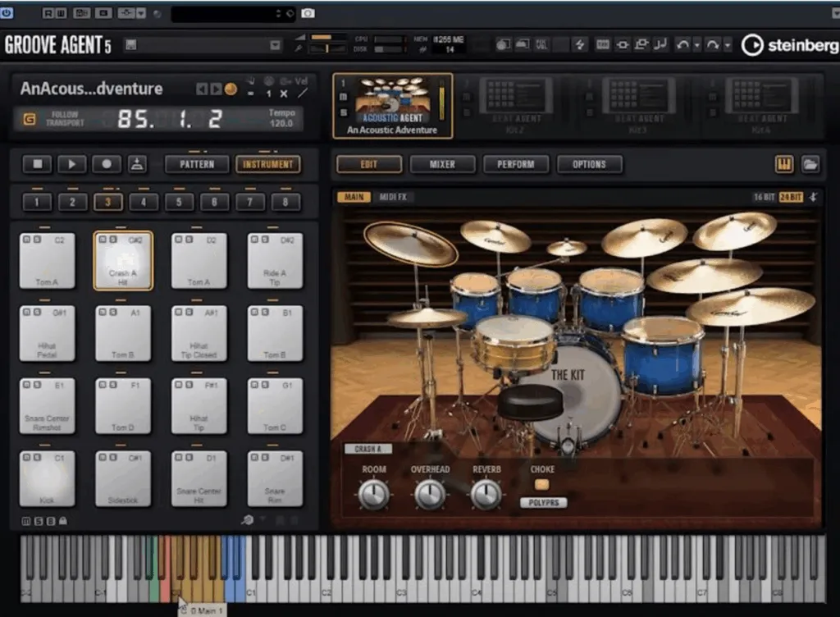The width and height of the screenshot is (840, 617).
Task: Click the keyboard display icon beside Options
Action: coord(784,165)
